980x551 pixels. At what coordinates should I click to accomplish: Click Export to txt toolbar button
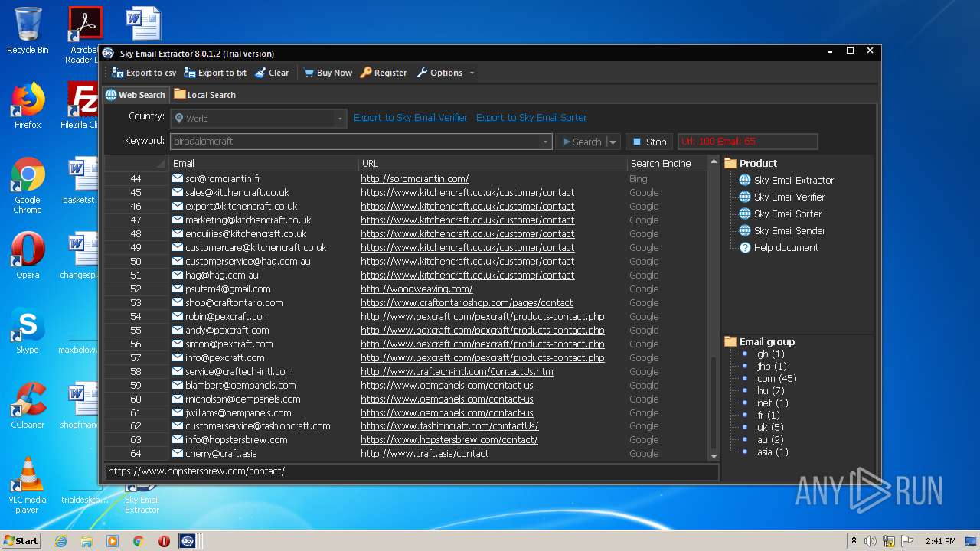click(x=215, y=73)
